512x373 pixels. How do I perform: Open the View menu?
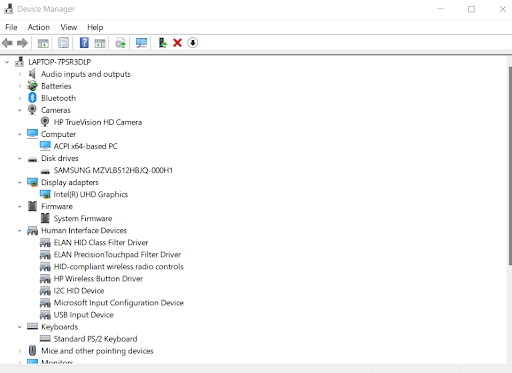(69, 27)
